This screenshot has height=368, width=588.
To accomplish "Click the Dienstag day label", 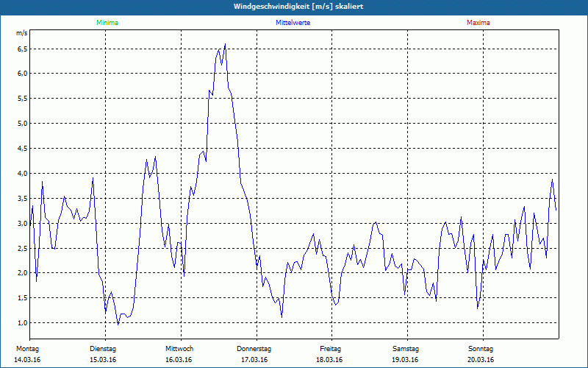I will 103,349.
